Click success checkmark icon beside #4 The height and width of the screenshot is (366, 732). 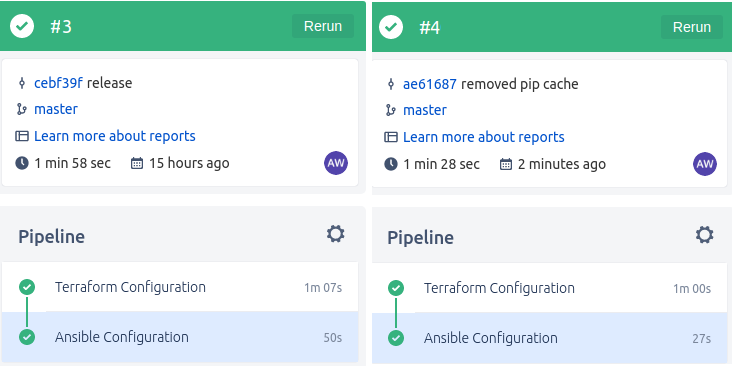coord(391,27)
